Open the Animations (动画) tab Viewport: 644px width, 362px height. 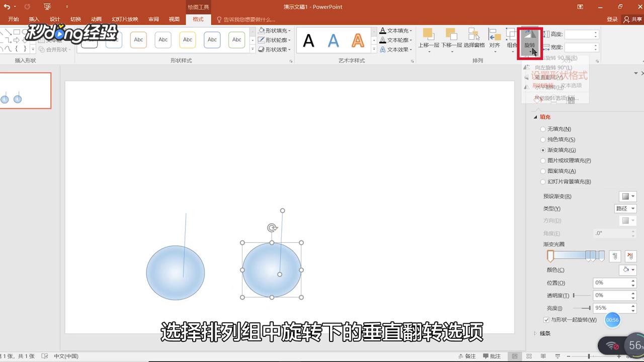click(96, 19)
